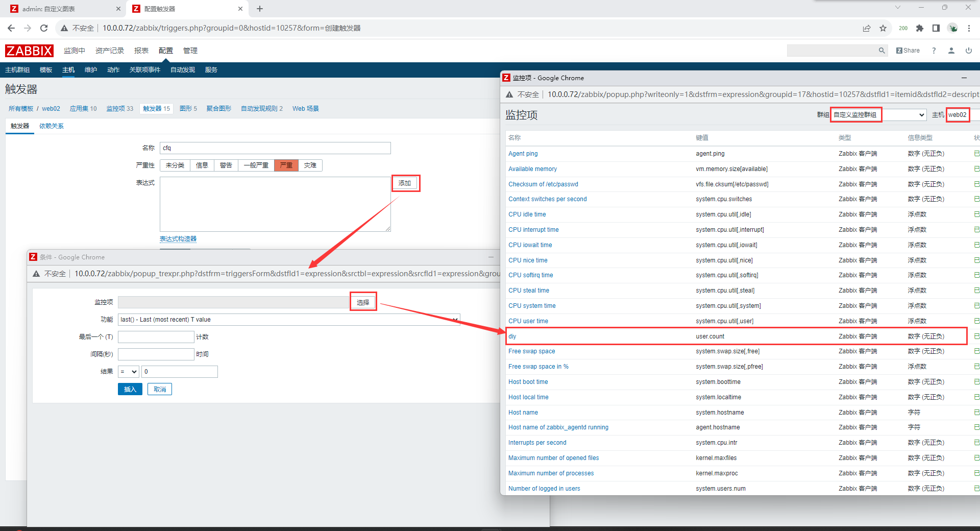Open the share page icon in address bar
The height and width of the screenshot is (531, 980).
(867, 28)
